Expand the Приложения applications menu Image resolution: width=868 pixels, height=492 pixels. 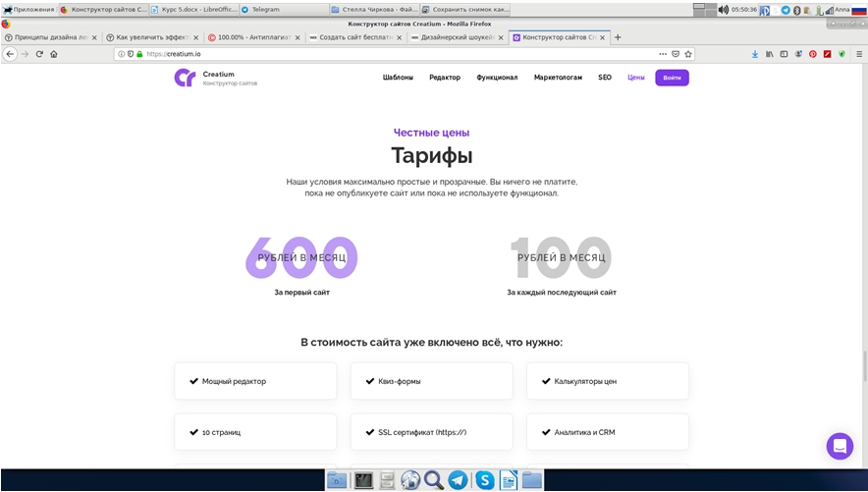click(27, 9)
